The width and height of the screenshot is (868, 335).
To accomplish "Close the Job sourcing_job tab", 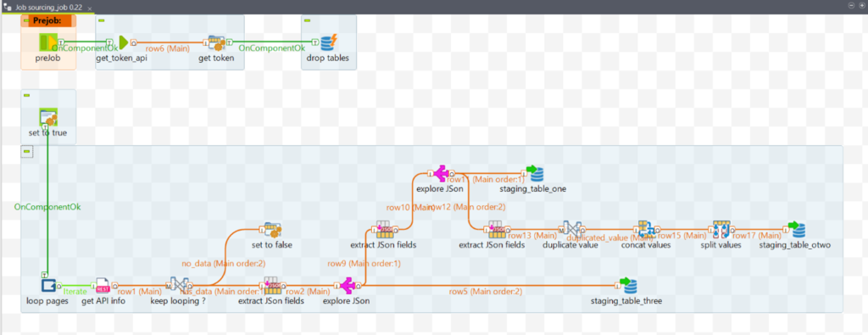I will (x=90, y=8).
